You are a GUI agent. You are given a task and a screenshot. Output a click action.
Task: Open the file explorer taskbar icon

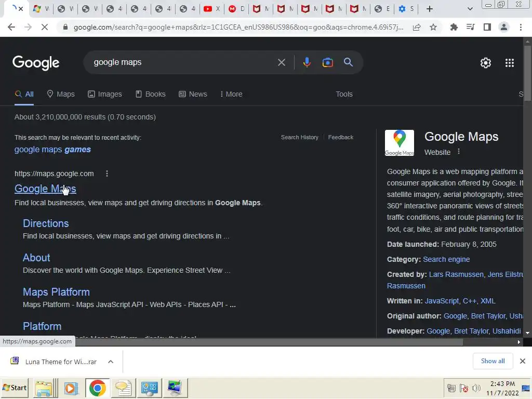click(44, 388)
